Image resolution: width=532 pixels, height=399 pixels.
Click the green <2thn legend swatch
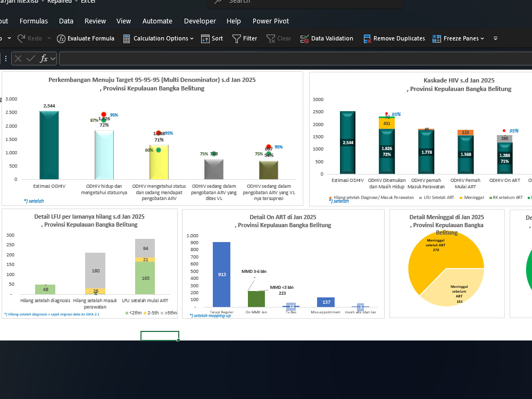(x=127, y=313)
